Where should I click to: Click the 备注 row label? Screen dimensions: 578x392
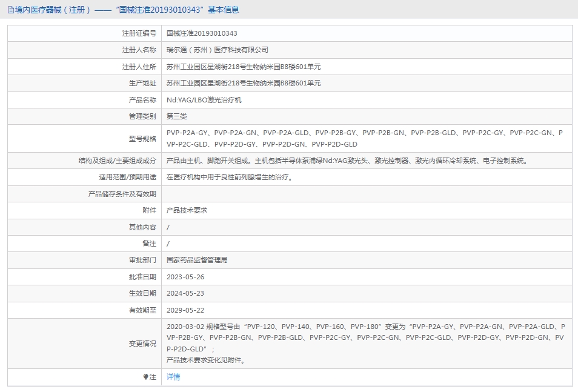[x=149, y=244]
